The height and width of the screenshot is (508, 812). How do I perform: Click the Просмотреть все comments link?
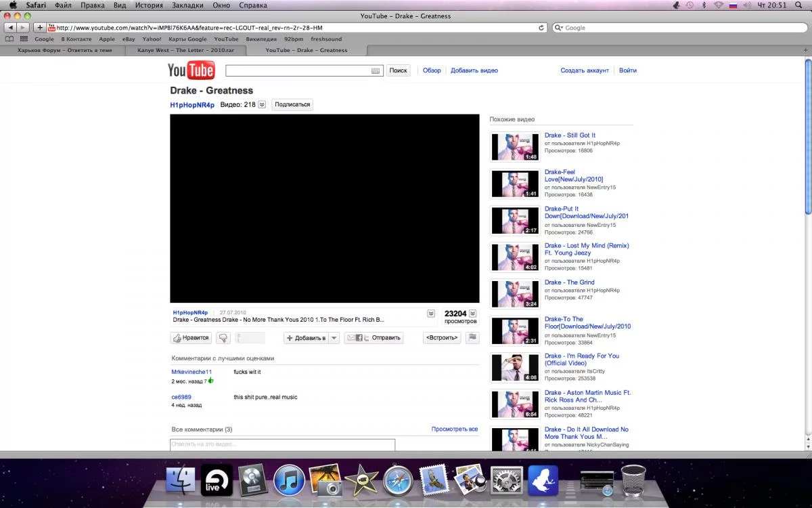(455, 429)
